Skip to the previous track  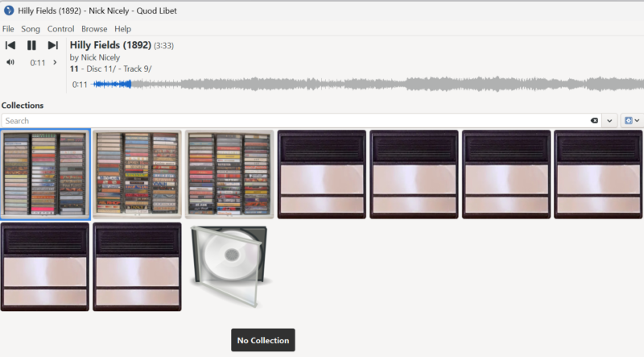[x=10, y=46]
